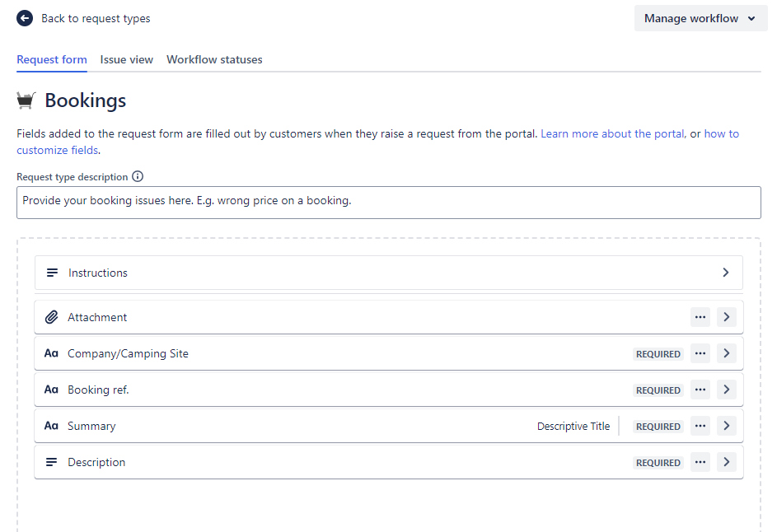Expand the Instructions row
This screenshot has width=777, height=532.
coord(725,273)
